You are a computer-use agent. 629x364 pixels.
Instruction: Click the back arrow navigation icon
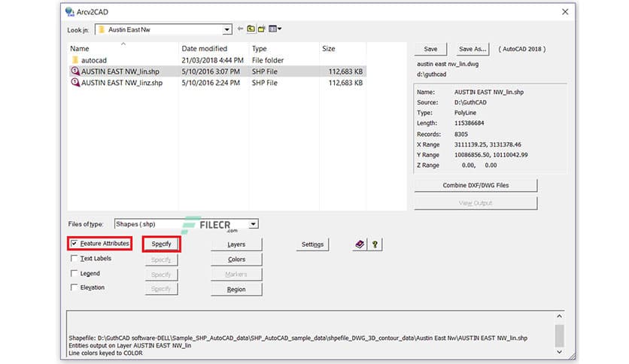(x=240, y=29)
